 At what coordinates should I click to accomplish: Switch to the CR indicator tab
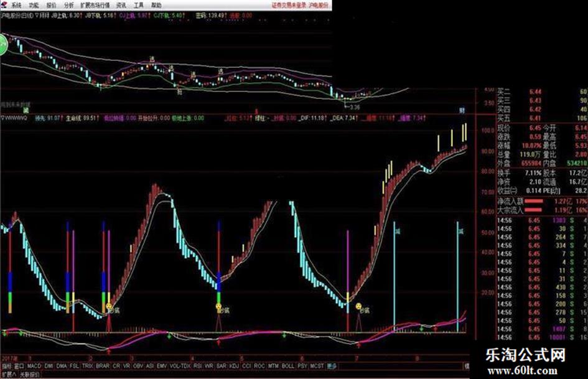116,365
